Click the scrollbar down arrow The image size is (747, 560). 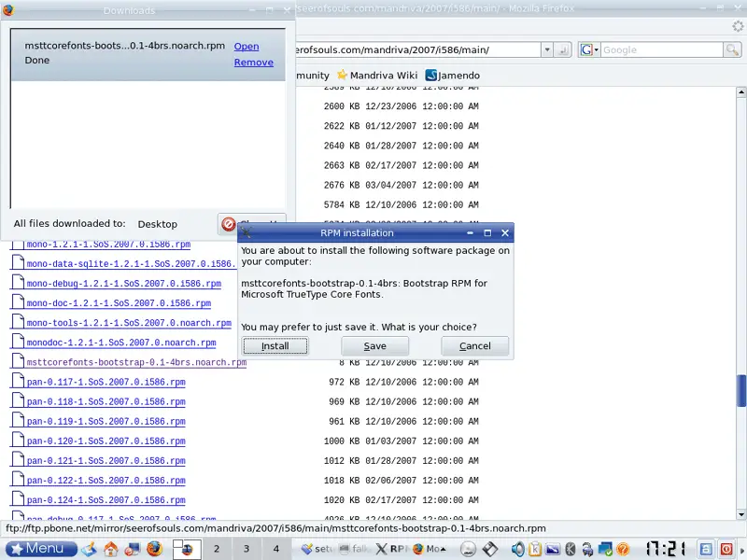pos(741,514)
